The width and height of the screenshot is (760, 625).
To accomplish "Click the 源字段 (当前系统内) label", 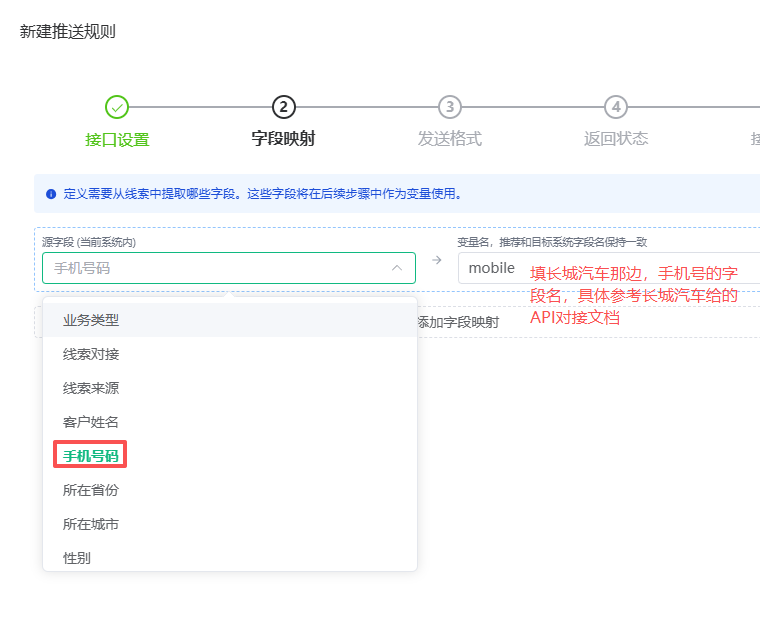I will 89,242.
